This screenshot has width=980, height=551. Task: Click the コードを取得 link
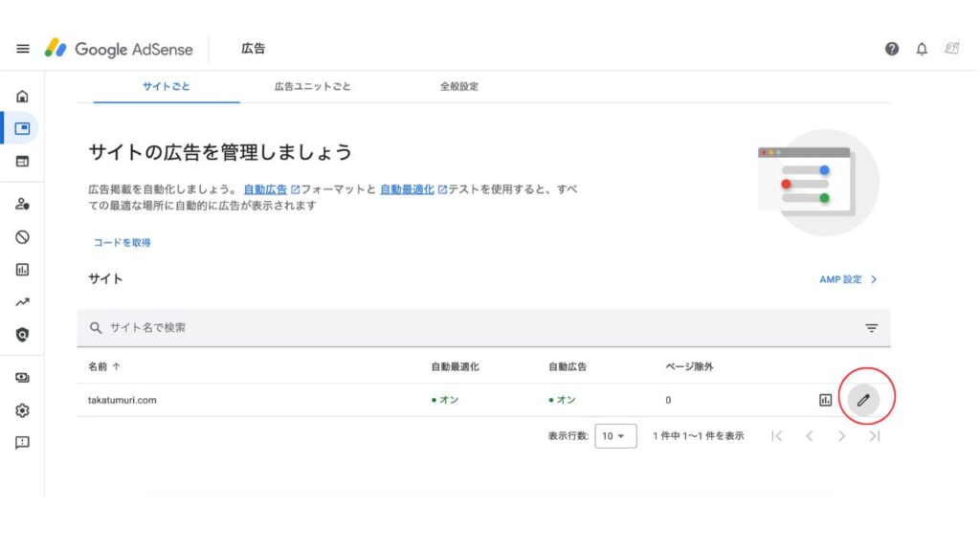pos(122,243)
